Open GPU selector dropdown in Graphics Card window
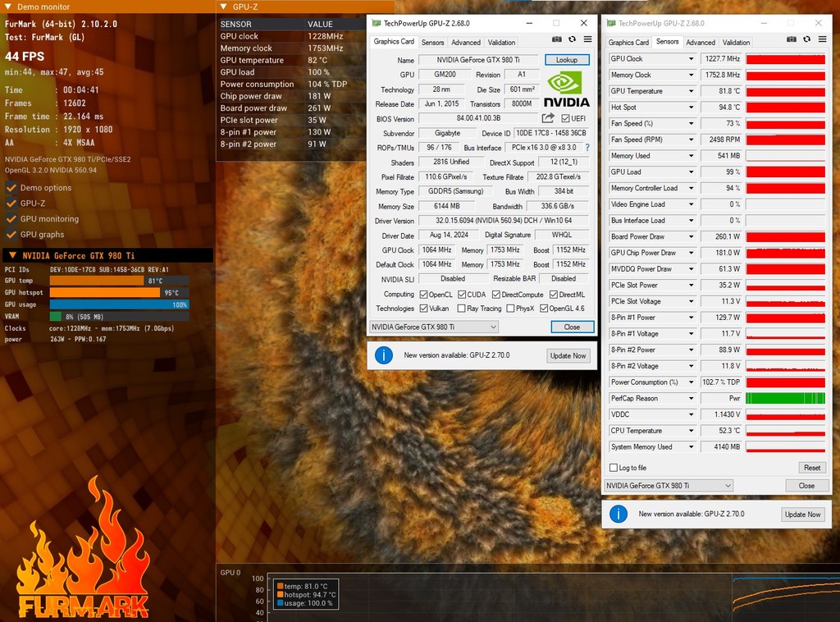Viewport: 840px width, 622px height. 434,327
